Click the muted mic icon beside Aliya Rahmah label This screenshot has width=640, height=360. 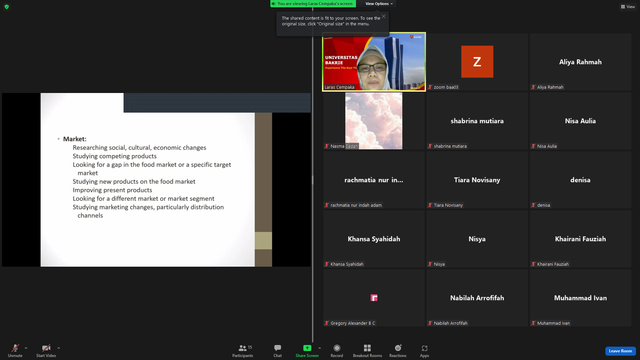click(x=533, y=87)
